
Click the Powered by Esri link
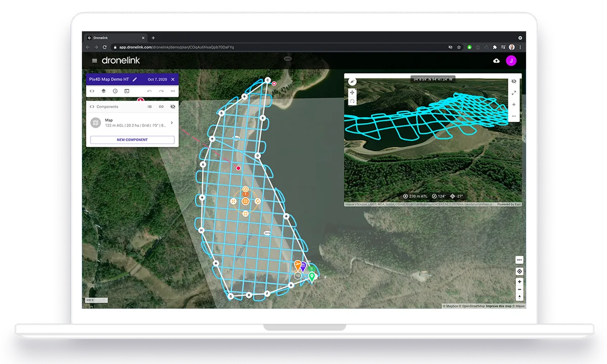(x=509, y=205)
